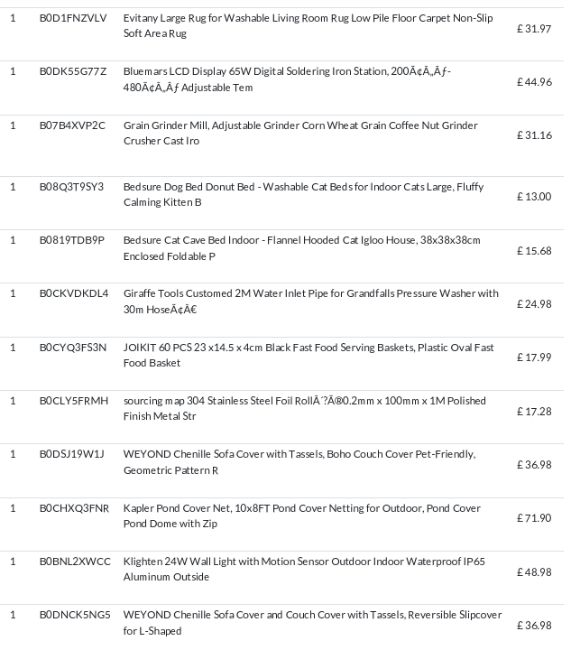
Task: Click ASIN B0CLY5FRMH
Action: click(x=74, y=401)
